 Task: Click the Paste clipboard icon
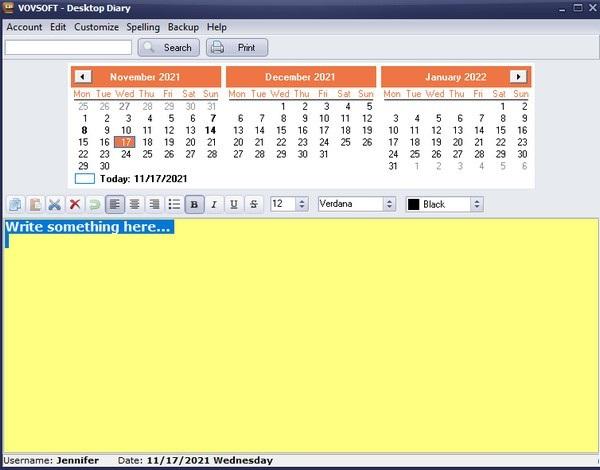[34, 204]
